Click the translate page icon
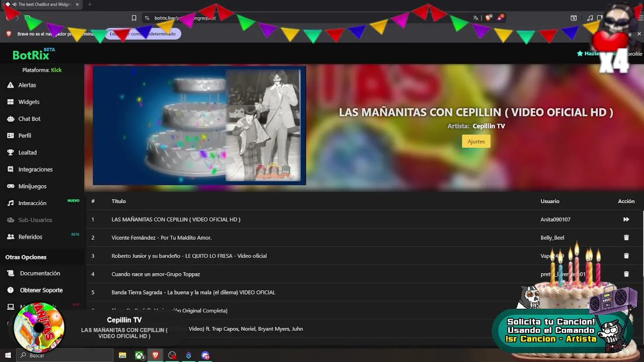 pyautogui.click(x=475, y=18)
